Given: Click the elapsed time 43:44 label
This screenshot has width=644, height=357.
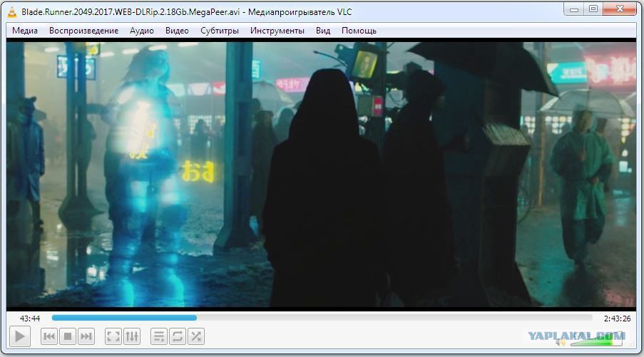Looking at the screenshot, I should (30, 319).
